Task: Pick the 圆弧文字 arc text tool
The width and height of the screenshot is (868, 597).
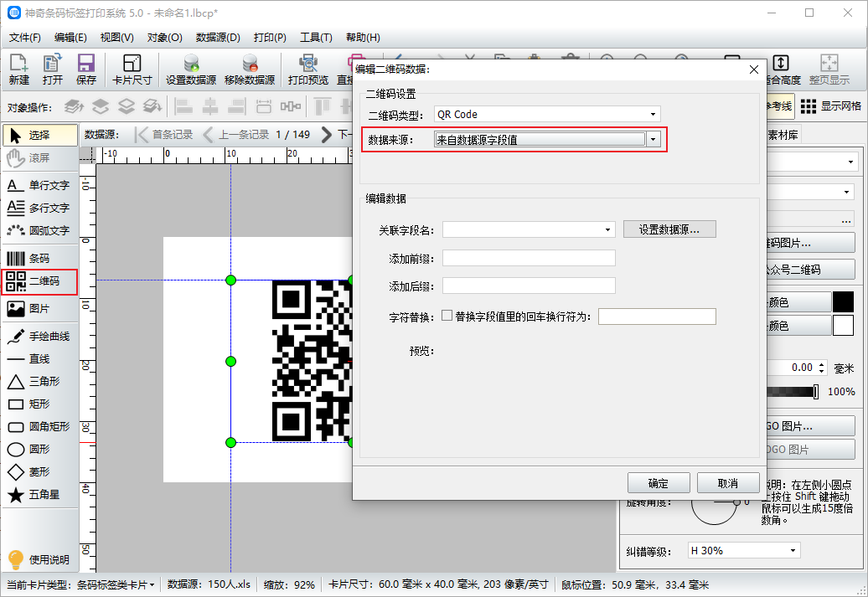Action: coord(40,231)
